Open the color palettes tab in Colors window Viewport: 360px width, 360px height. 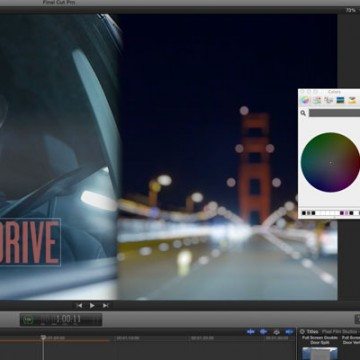pyautogui.click(x=329, y=100)
